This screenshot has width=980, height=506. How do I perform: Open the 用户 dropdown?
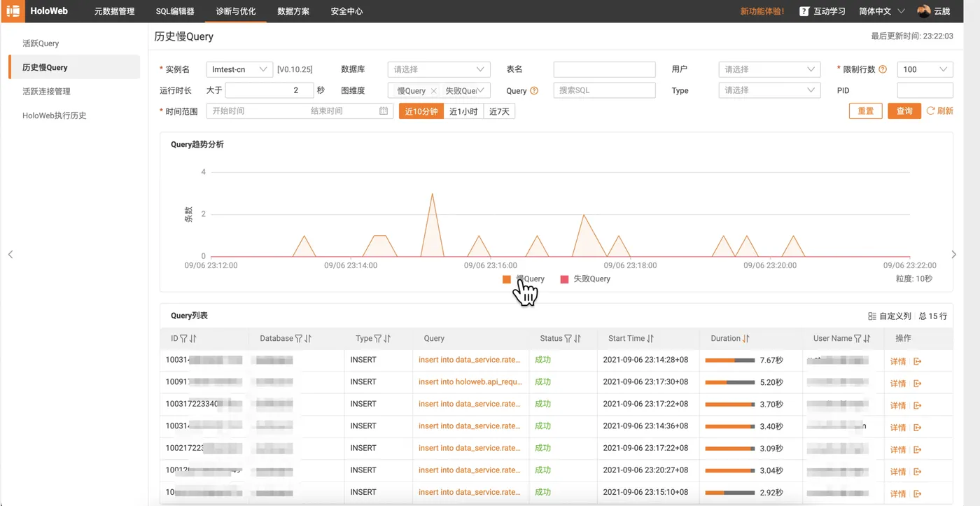[769, 69]
